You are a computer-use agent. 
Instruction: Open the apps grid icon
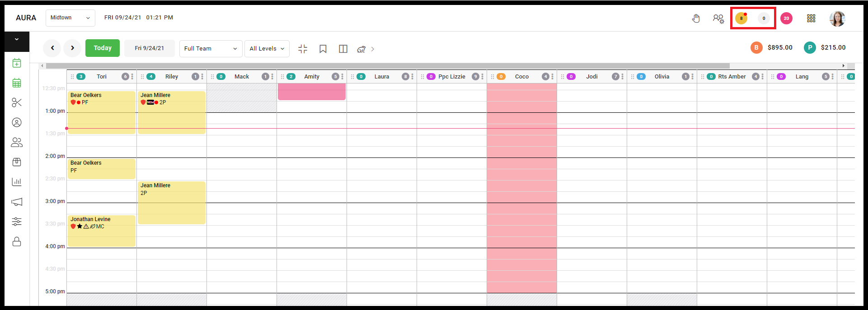tap(811, 19)
